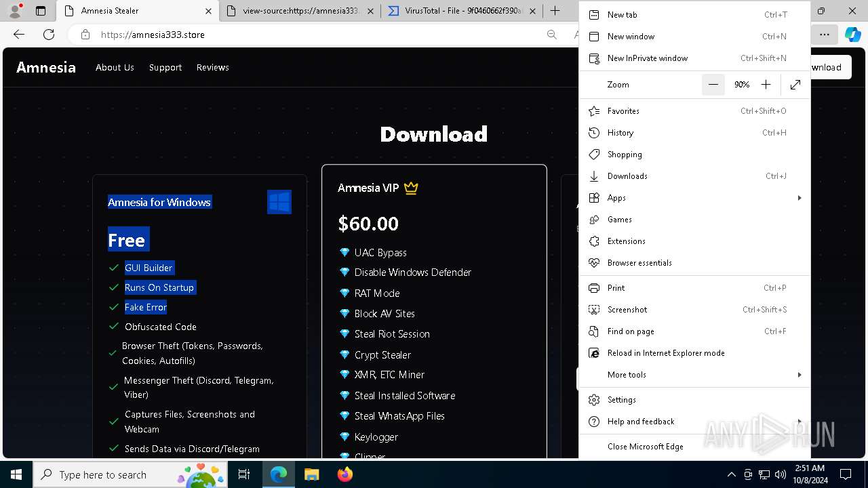Screen dimensions: 868x488
Task: Click the taskbar search box
Action: click(x=132, y=474)
